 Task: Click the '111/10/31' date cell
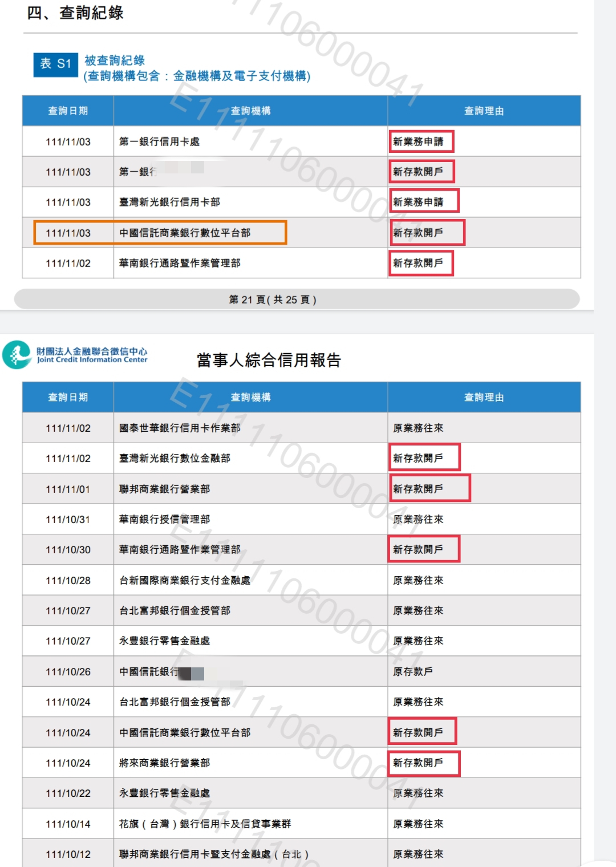(x=68, y=519)
